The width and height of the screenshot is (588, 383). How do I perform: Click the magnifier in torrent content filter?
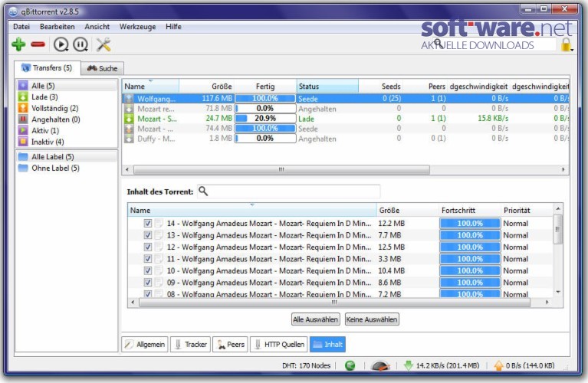click(203, 191)
